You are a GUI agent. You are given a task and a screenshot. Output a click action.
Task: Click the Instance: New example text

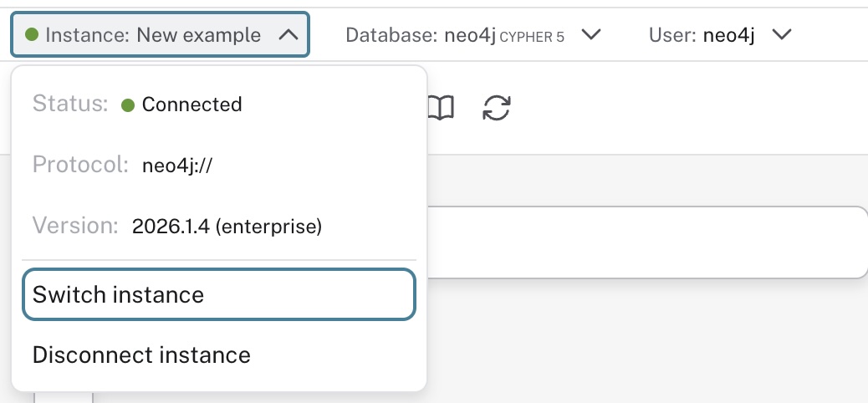click(153, 35)
